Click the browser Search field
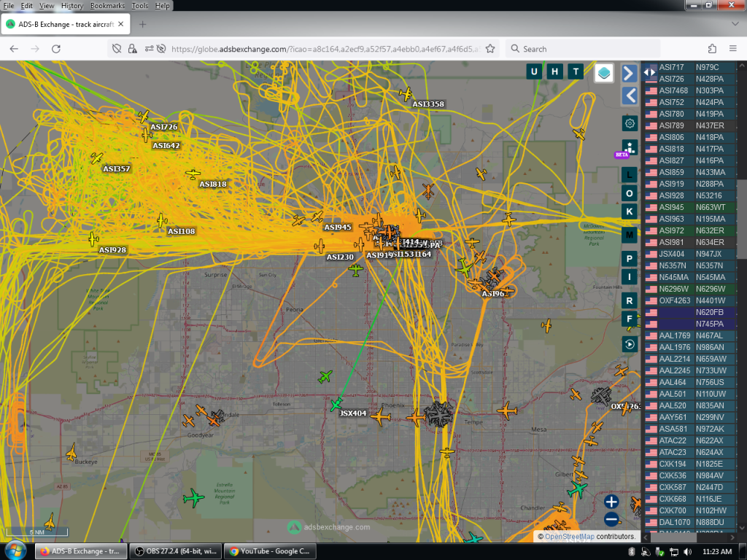 pos(583,49)
